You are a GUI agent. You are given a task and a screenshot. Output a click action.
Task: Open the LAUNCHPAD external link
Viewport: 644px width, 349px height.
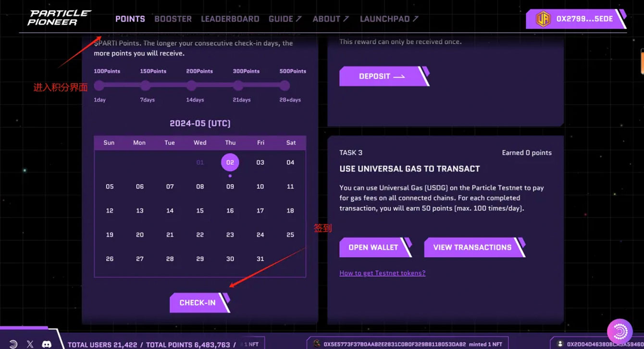coord(389,19)
